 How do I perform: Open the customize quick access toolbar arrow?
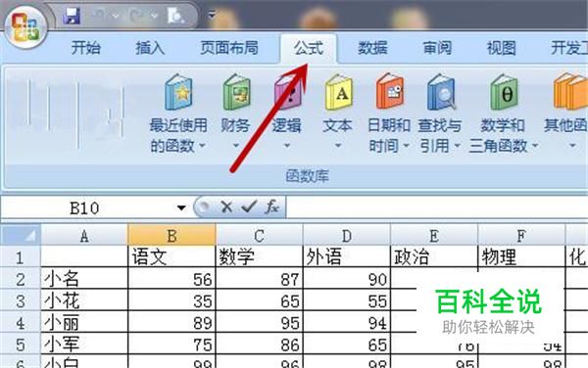[212, 16]
